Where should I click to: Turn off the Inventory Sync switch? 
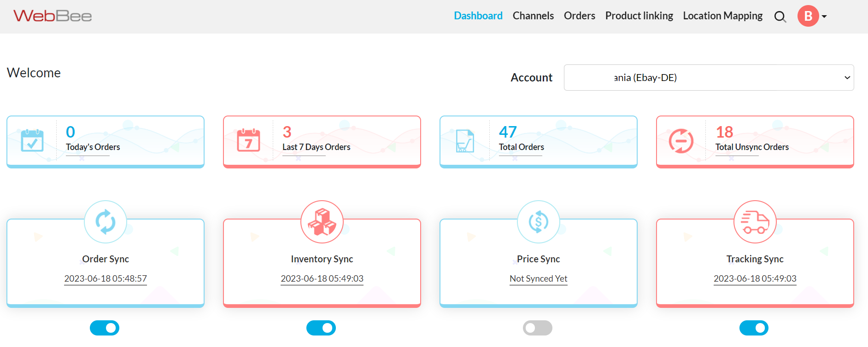[321, 328]
